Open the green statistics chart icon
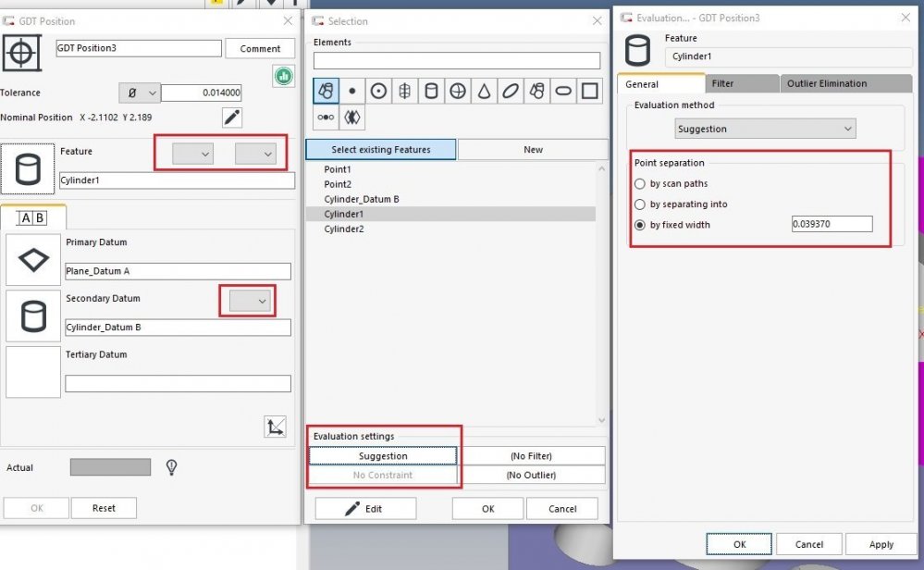This screenshot has width=924, height=570. 283,76
